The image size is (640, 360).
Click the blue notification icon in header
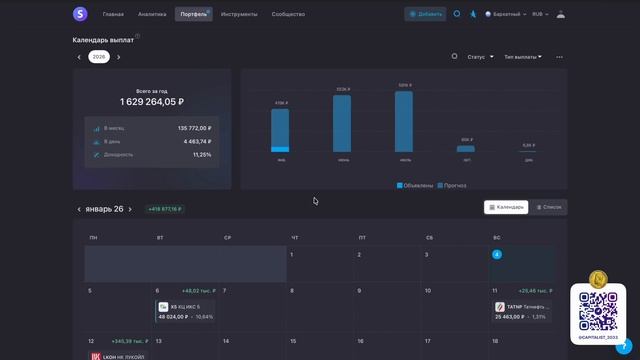473,14
